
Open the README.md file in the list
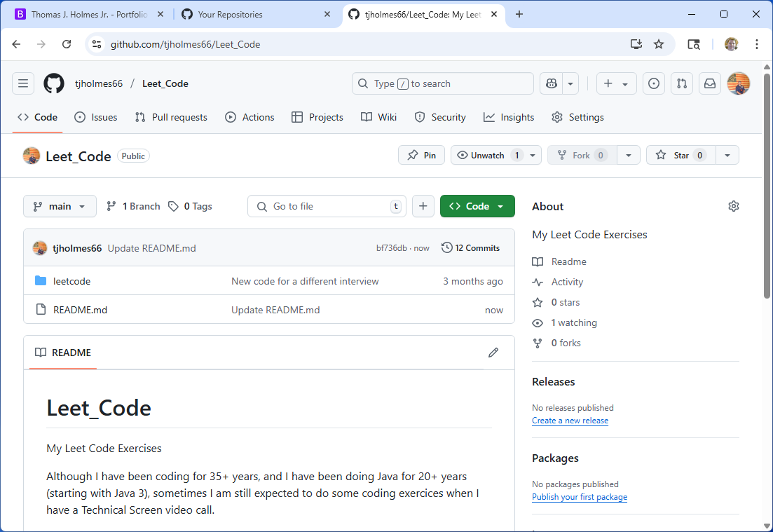[81, 310]
